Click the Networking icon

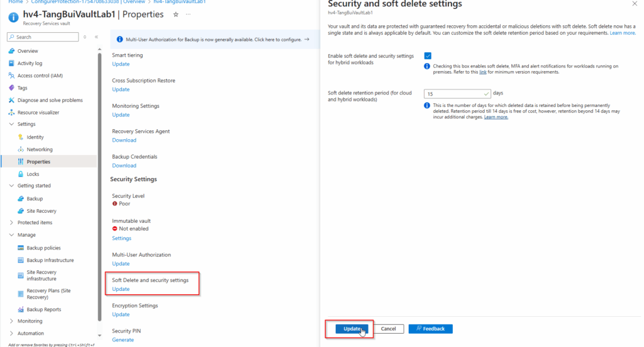click(x=21, y=150)
